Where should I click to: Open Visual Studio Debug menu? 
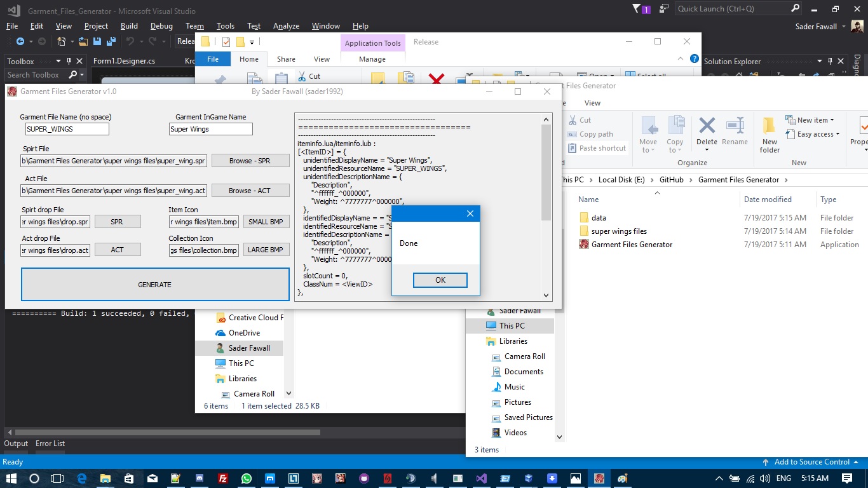(161, 26)
